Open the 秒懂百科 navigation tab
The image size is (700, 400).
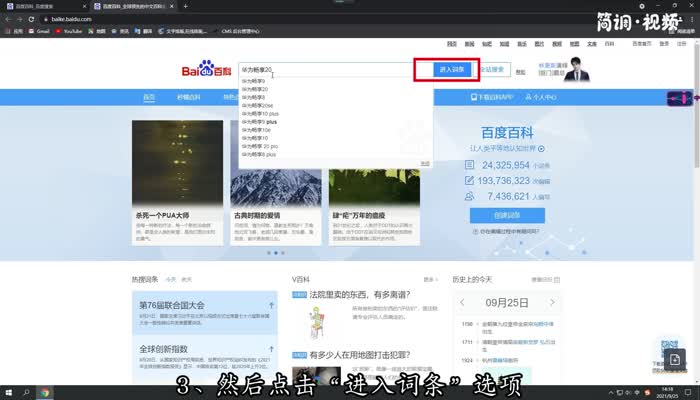[189, 97]
